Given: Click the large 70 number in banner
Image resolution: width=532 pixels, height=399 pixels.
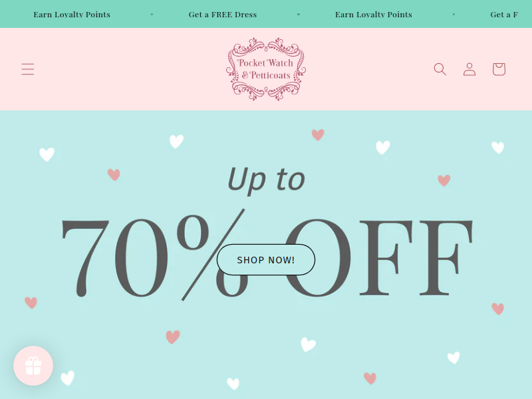Looking at the screenshot, I should (x=114, y=258).
